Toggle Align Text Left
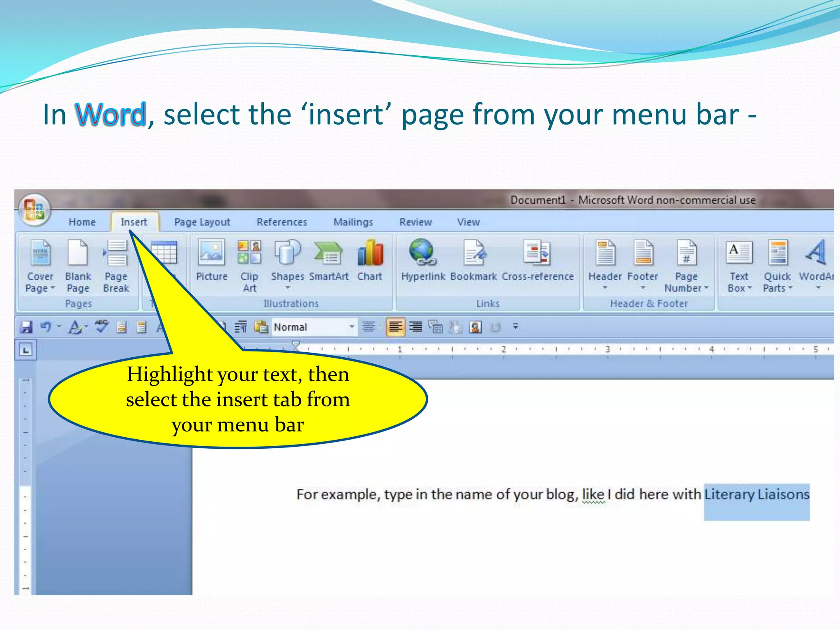Screen dimensions: 840x630 pyautogui.click(x=395, y=327)
